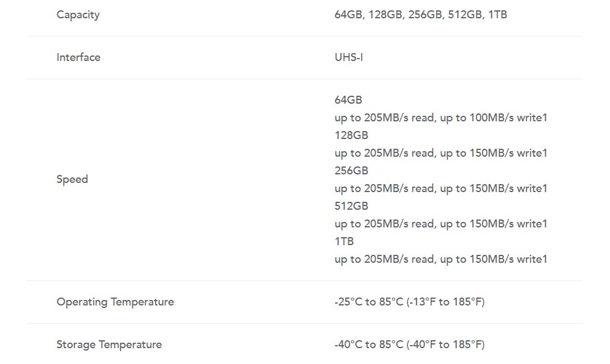Click the Capacity row label

coord(78,15)
